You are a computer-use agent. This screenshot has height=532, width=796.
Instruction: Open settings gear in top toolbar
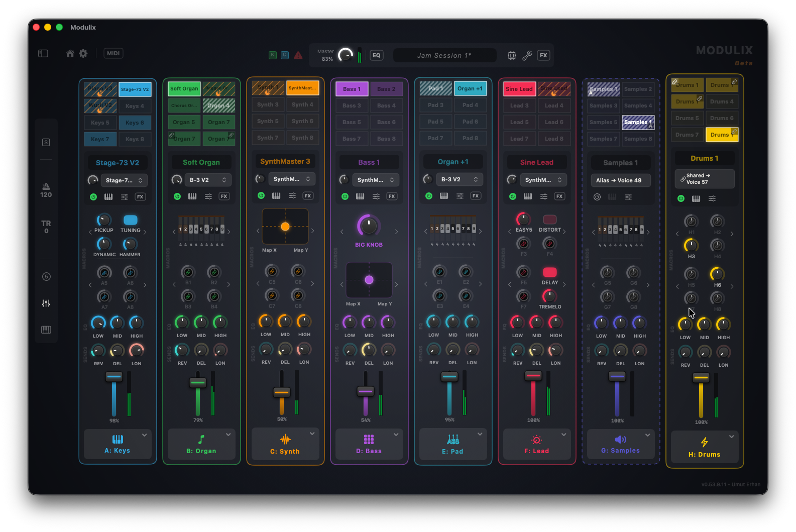(83, 53)
